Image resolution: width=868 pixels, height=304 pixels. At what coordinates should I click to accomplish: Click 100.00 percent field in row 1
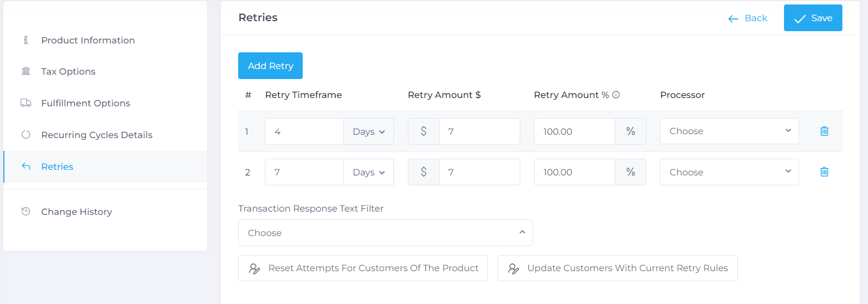[575, 131]
